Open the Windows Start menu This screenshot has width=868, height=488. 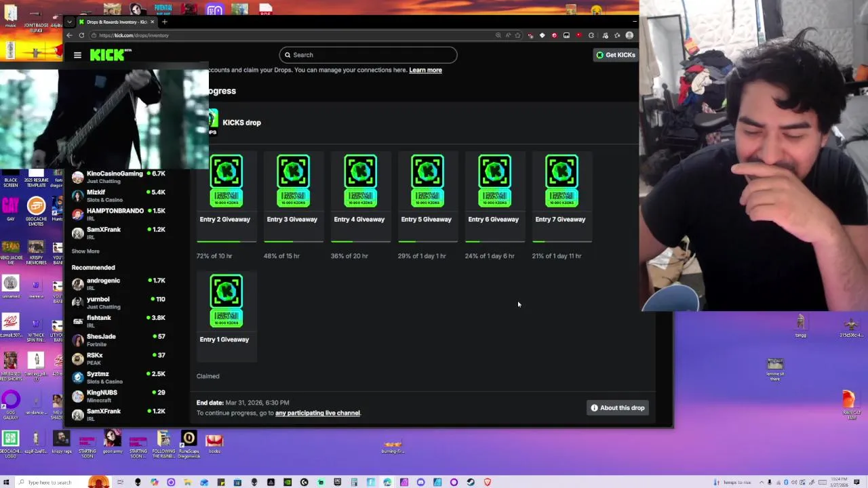8,482
